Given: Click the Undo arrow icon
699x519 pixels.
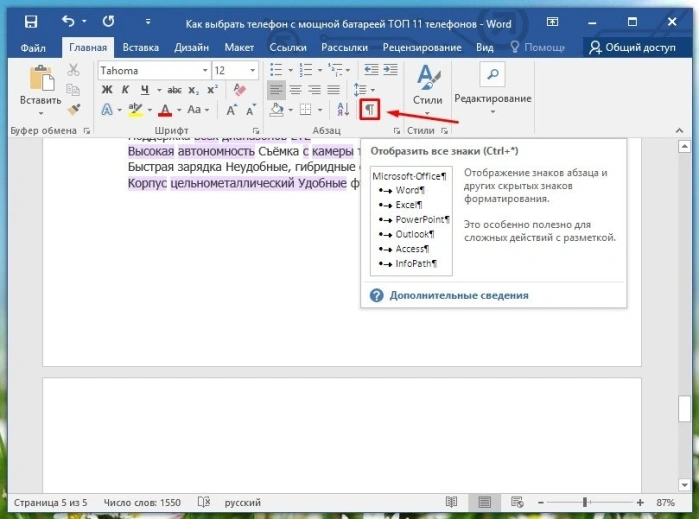Looking at the screenshot, I should (68, 21).
